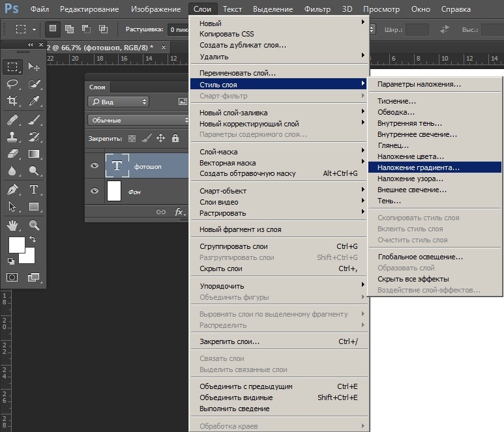The image size is (504, 432).
Task: Activate the Horizontal Type tool
Action: tap(34, 190)
